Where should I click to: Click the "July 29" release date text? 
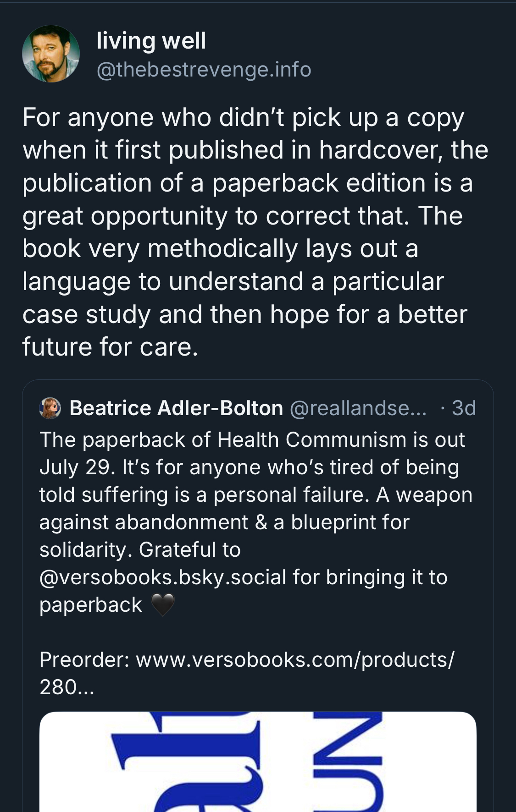(75, 467)
